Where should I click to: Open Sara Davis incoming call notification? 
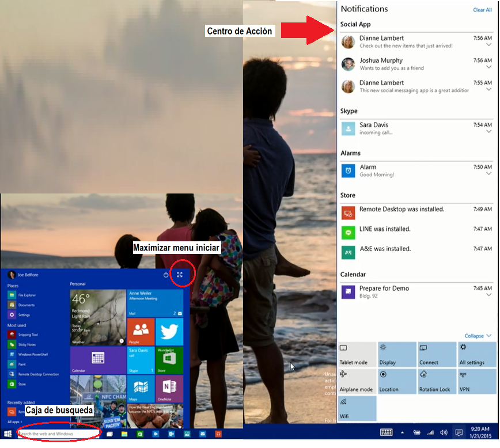416,128
